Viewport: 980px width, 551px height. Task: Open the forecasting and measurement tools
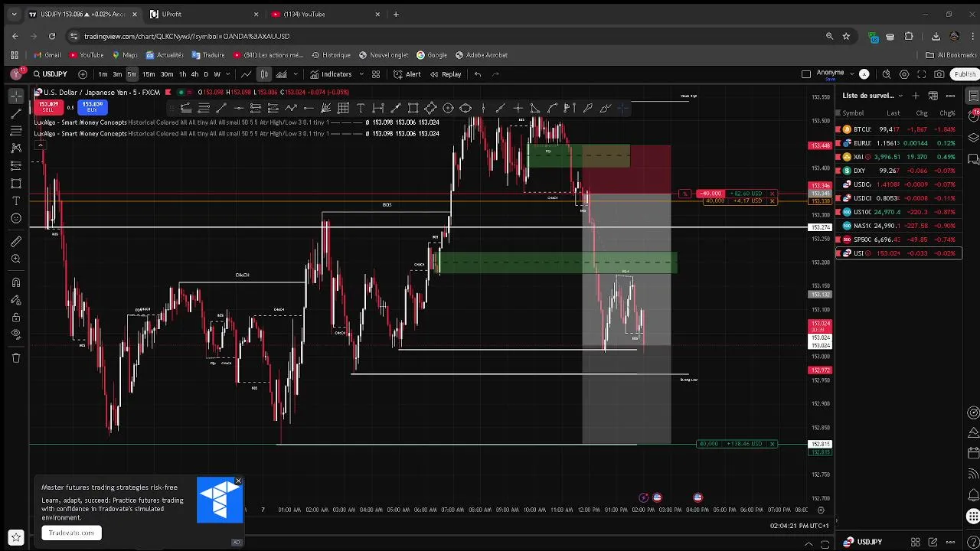click(16, 166)
